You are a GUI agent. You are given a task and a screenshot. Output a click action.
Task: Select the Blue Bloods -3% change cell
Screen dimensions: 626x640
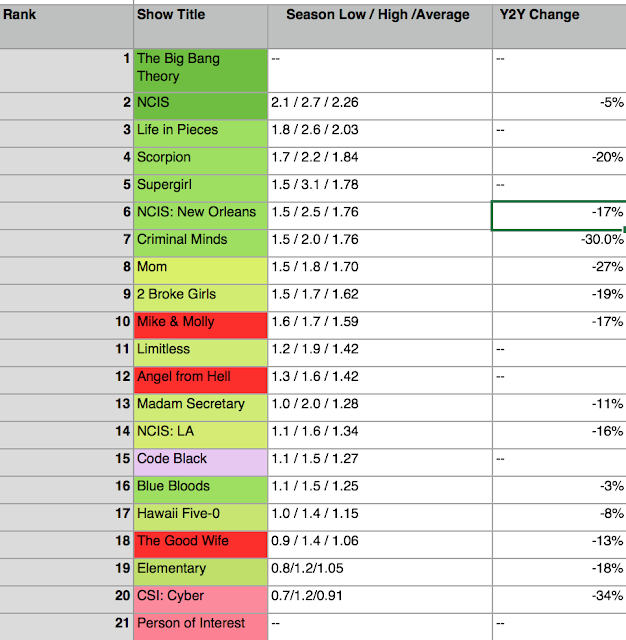click(x=558, y=486)
